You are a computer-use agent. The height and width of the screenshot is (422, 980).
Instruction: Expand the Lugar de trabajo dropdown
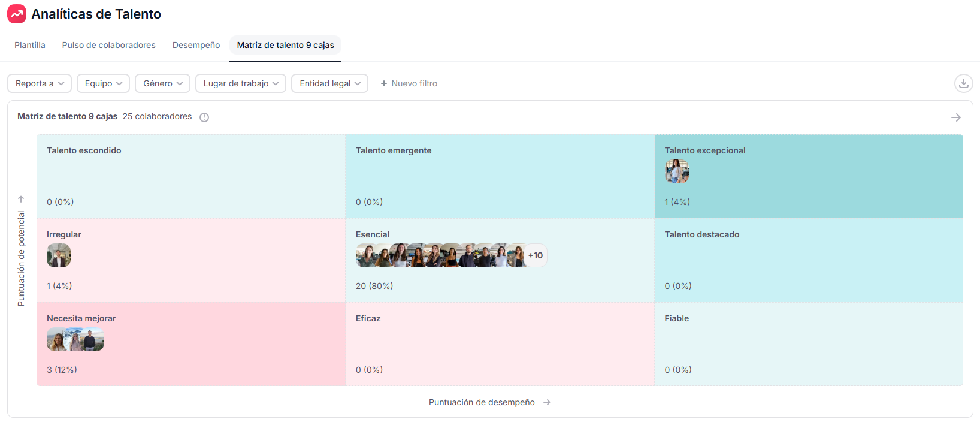[240, 83]
